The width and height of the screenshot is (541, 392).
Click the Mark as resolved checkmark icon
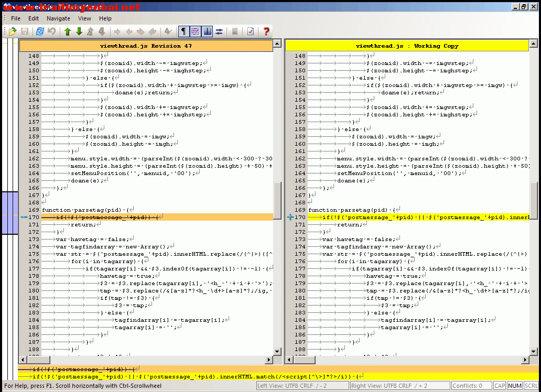click(168, 31)
